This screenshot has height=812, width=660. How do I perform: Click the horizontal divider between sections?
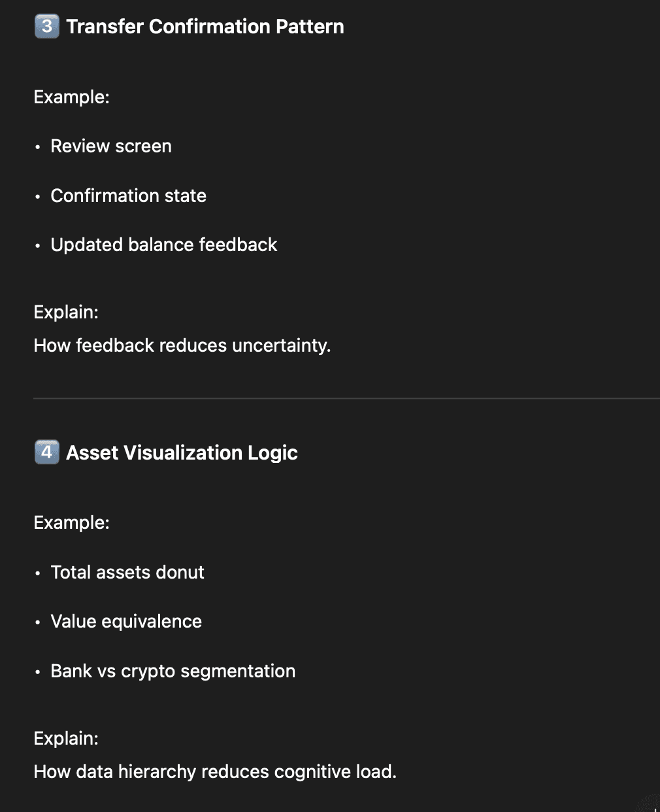[x=346, y=398]
